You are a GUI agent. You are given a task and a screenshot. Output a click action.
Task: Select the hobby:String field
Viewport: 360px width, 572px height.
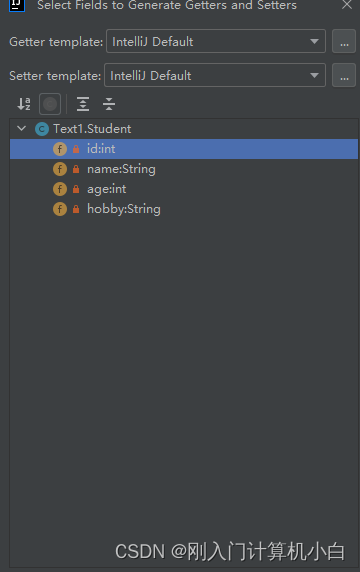pos(184,209)
